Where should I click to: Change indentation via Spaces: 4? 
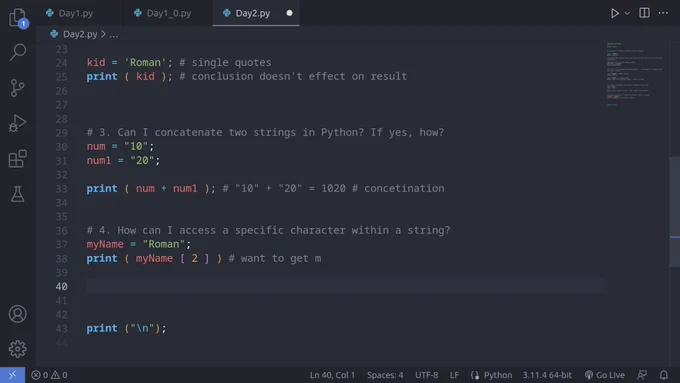385,375
